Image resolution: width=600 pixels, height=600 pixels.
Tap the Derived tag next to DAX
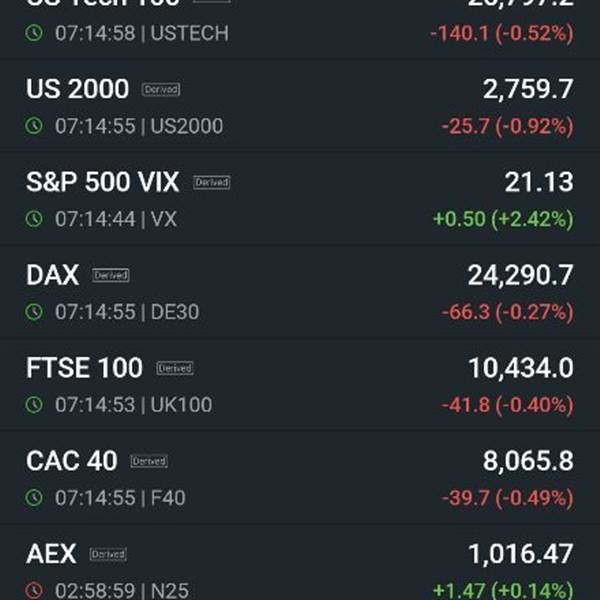point(111,275)
